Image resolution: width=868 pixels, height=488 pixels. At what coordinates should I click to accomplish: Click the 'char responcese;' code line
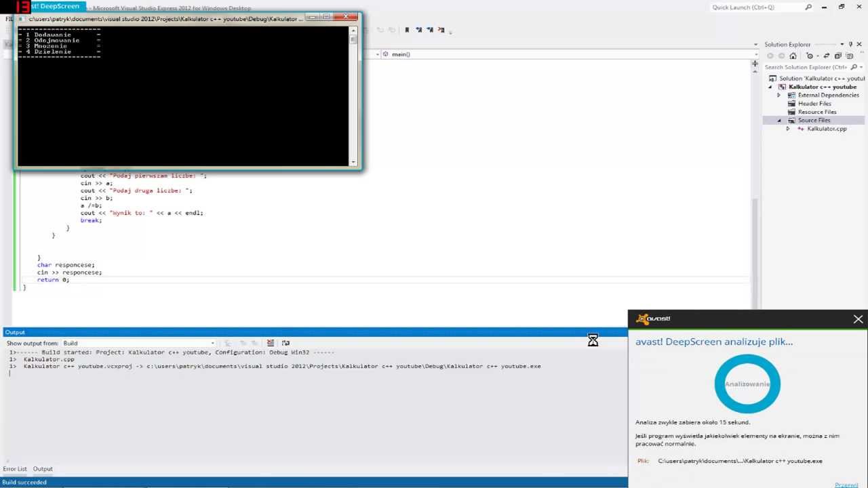point(66,265)
